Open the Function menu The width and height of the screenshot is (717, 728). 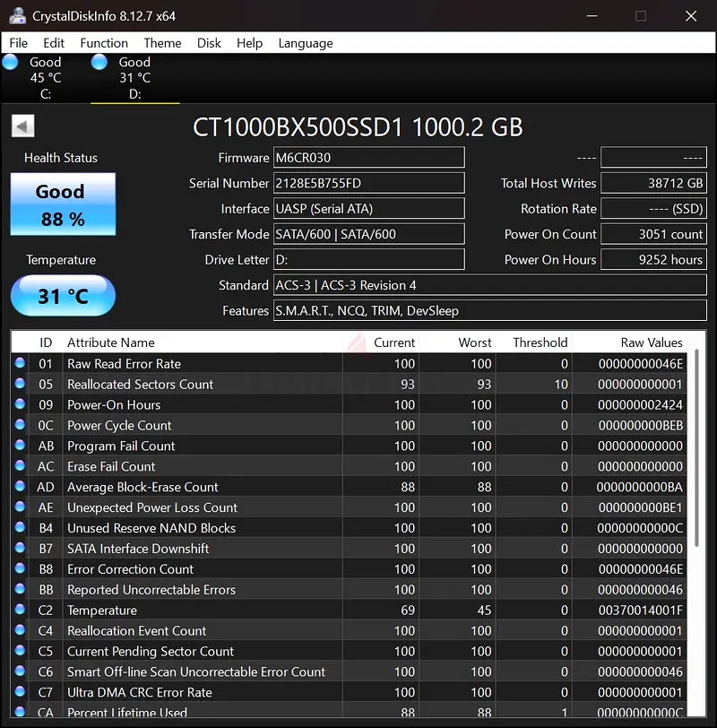(x=104, y=43)
